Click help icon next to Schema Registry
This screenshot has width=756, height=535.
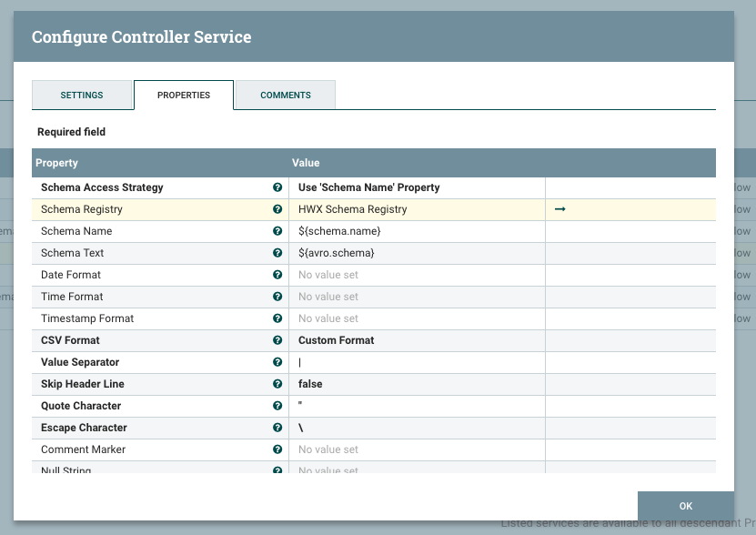pyautogui.click(x=277, y=209)
